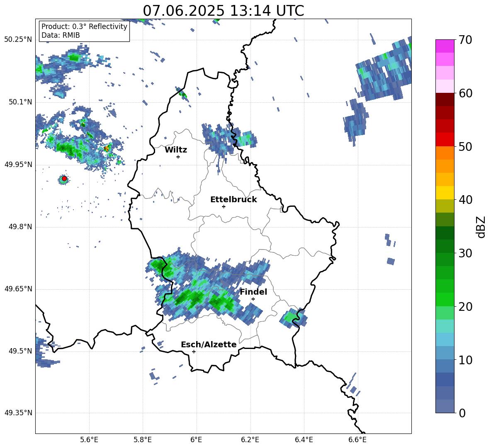Click the 49.65°N latitude tick label
The height and width of the screenshot is (448, 491).
point(18,289)
